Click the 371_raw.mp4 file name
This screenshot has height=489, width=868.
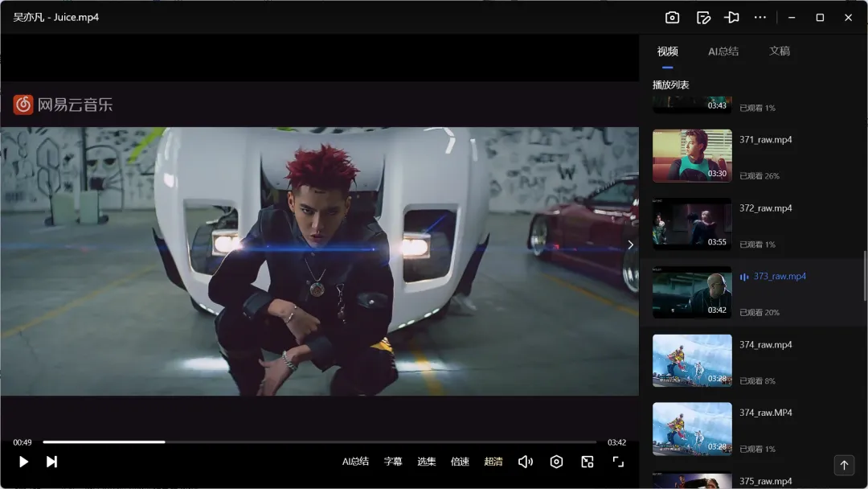click(x=766, y=140)
